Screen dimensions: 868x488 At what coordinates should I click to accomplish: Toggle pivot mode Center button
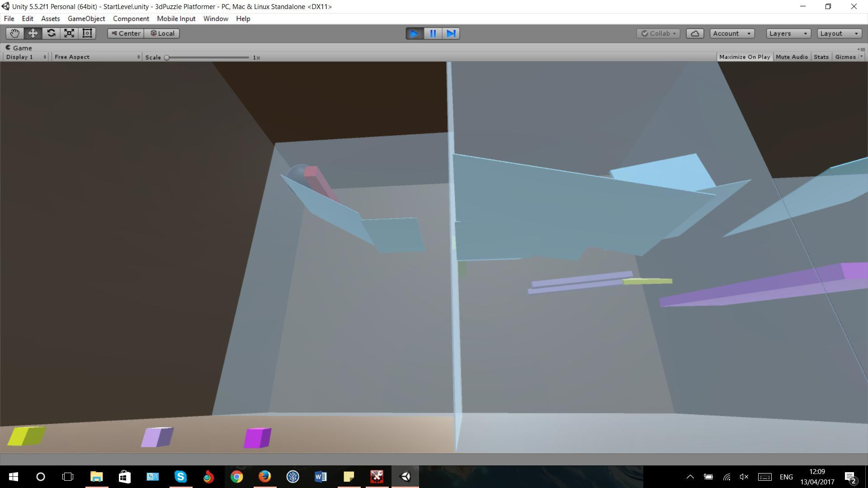click(126, 33)
